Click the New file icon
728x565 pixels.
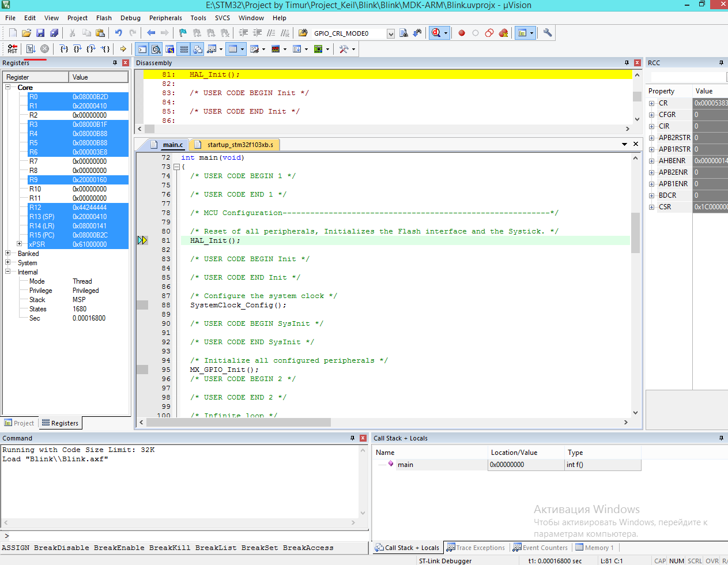[13, 33]
